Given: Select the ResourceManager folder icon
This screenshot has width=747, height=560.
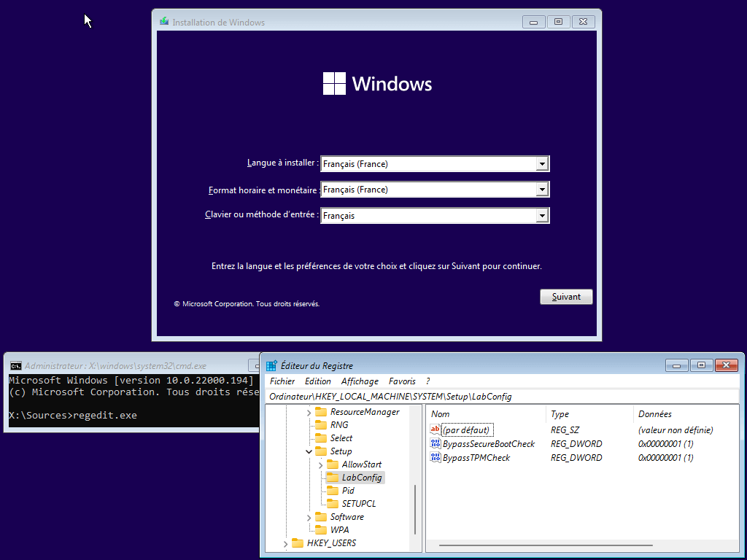Looking at the screenshot, I should (x=321, y=412).
